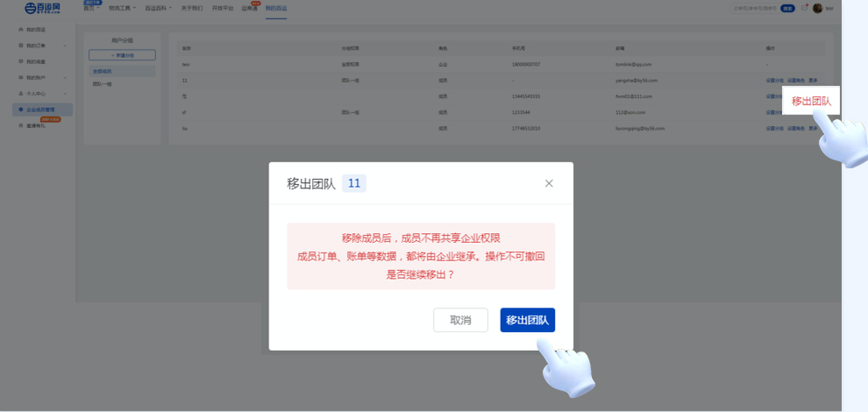Click the icon beside 邀请有礼

pyautogui.click(x=21, y=126)
